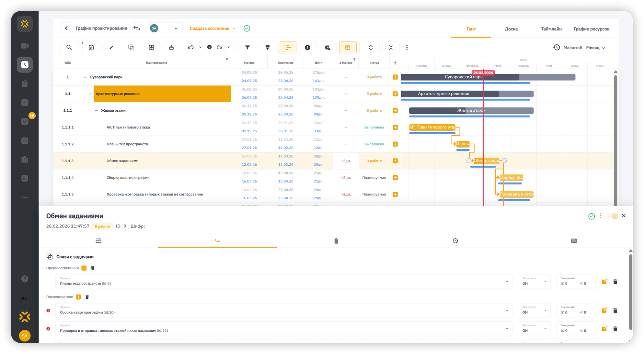Open the Масштаб Месяц dropdown
This screenshot has width=644, height=354.
click(x=595, y=48)
